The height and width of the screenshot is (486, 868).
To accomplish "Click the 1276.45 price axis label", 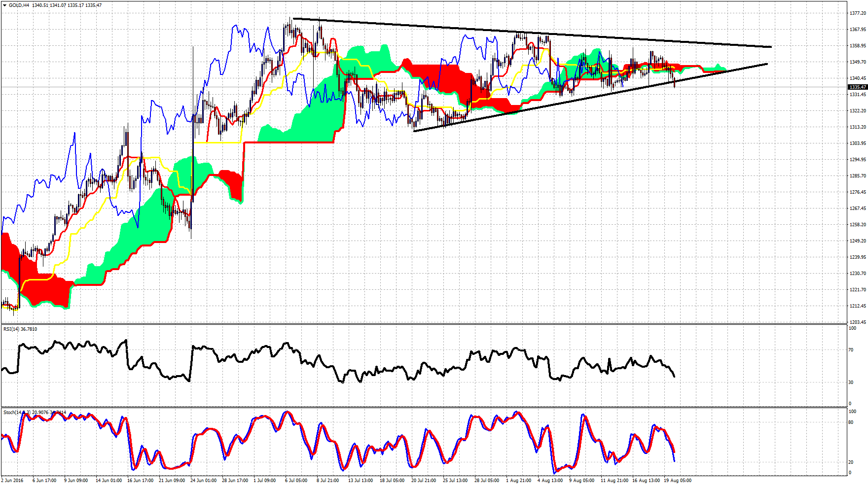I will pos(858,192).
